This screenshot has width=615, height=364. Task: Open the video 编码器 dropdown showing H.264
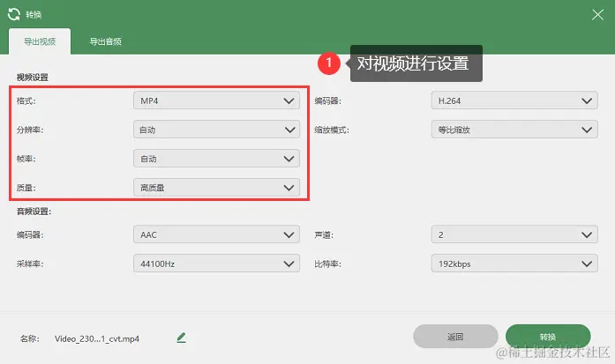[x=514, y=100]
